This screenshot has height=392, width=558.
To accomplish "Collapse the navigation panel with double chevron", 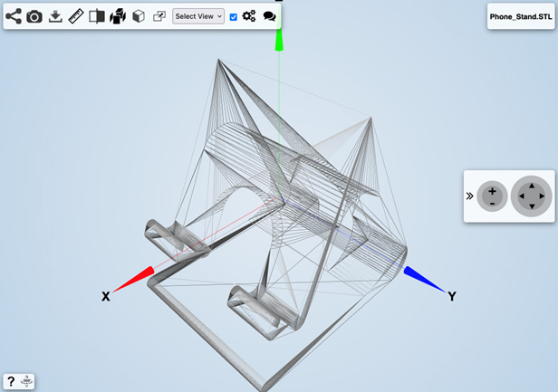I will coord(470,196).
